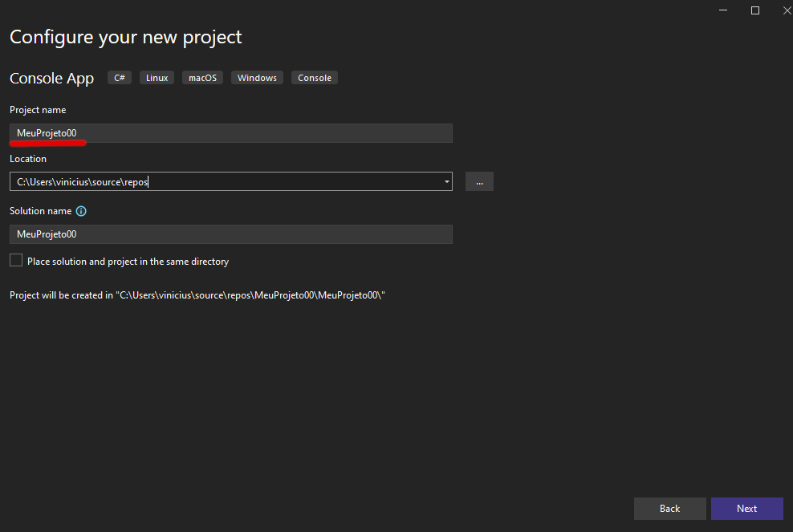This screenshot has width=793, height=532.
Task: Click the Windows platform tag
Action: click(x=257, y=78)
